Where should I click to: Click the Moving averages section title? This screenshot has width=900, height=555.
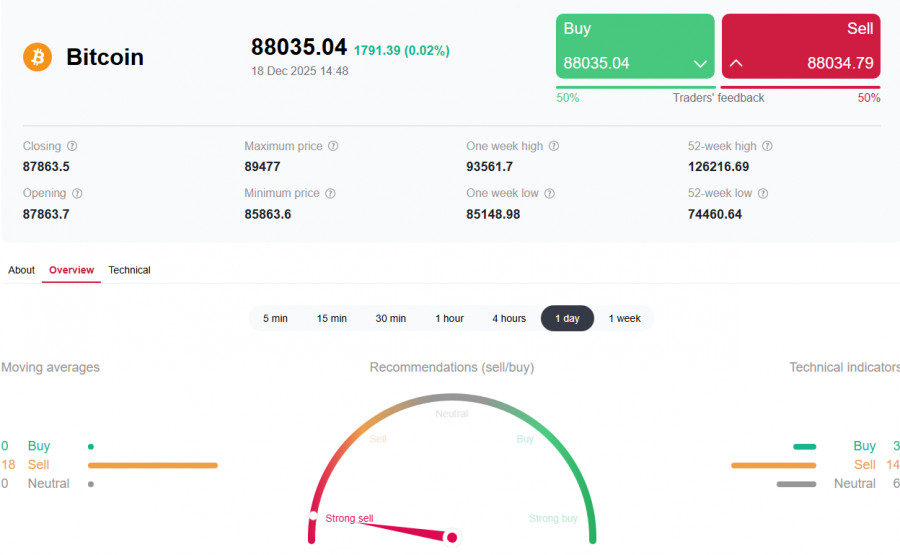[x=51, y=367]
